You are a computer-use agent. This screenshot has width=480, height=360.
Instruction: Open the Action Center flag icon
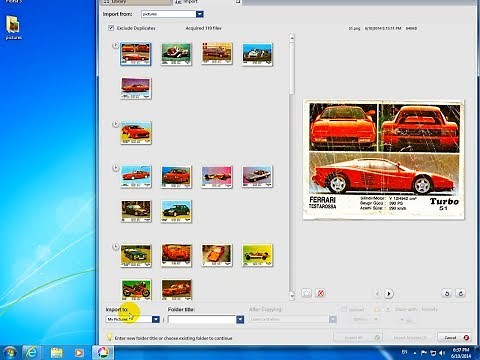coord(424,352)
